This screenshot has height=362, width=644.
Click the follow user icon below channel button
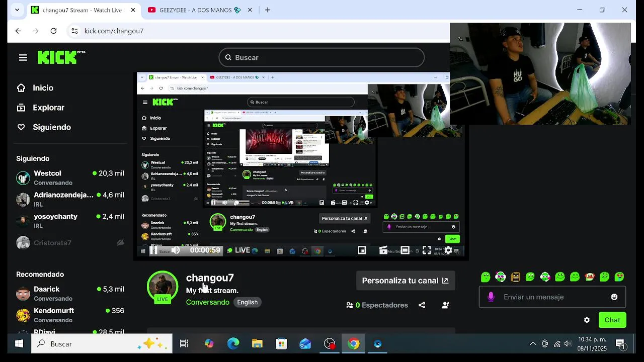click(445, 305)
